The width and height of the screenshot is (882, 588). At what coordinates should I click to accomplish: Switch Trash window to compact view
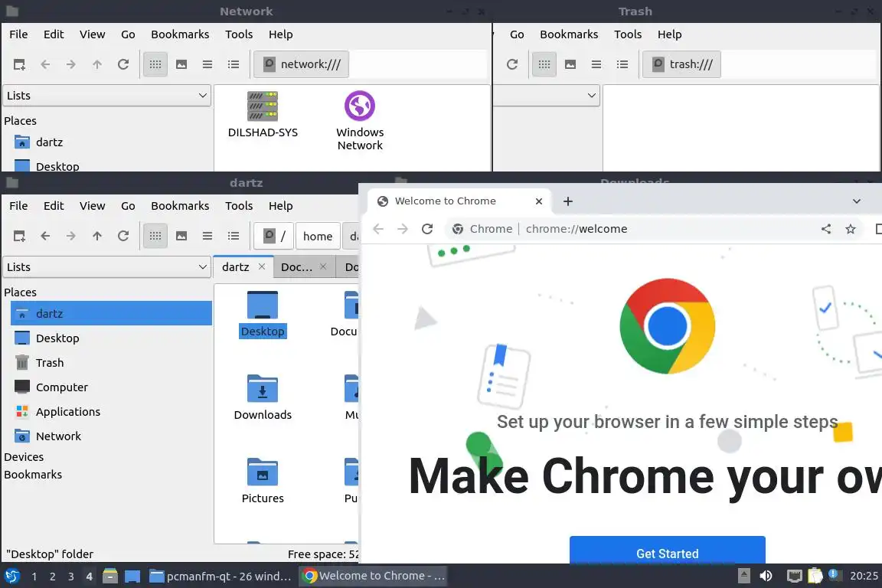coord(596,64)
